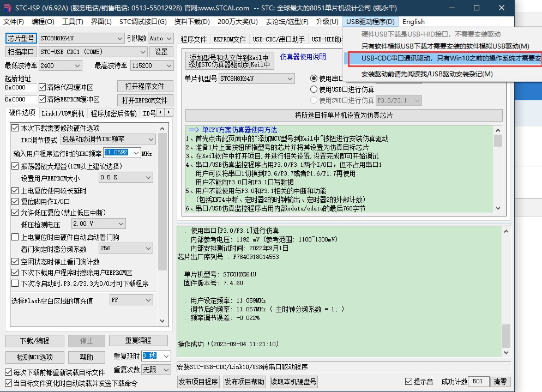
Task: Open chip model dropdown STC8H8K64U at top
Action: point(81,38)
